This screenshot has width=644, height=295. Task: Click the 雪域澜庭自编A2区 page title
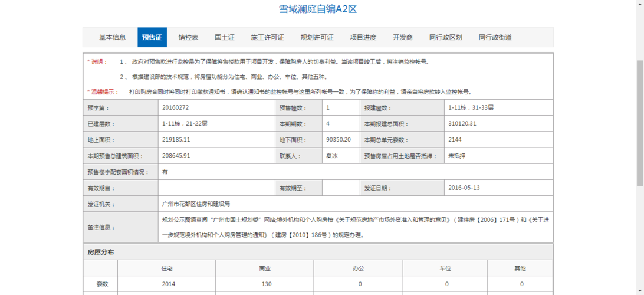(x=318, y=9)
